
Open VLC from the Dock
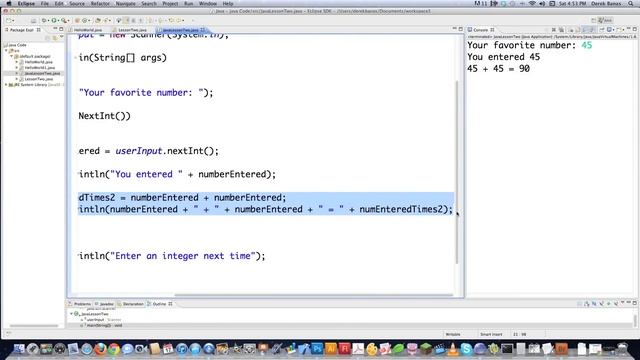(x=453, y=349)
